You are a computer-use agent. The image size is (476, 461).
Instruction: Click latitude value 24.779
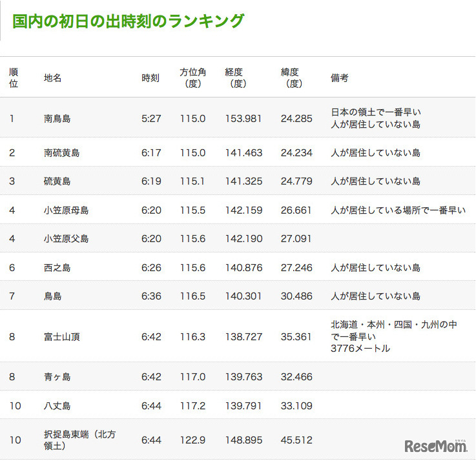(x=296, y=181)
